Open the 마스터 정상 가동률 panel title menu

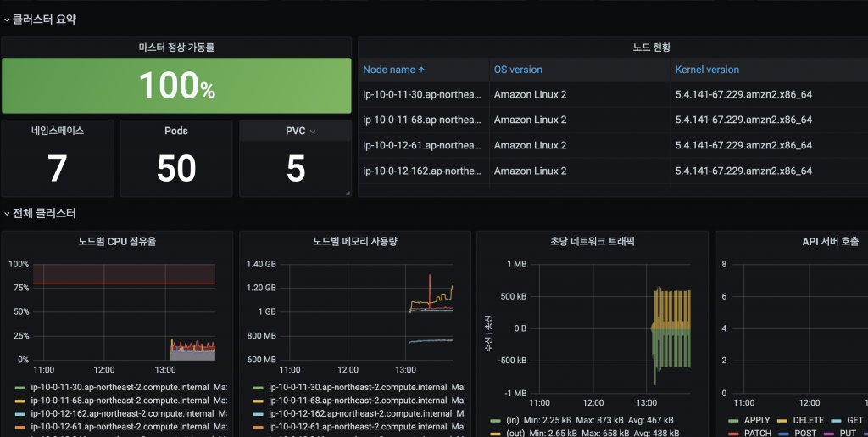click(x=176, y=48)
